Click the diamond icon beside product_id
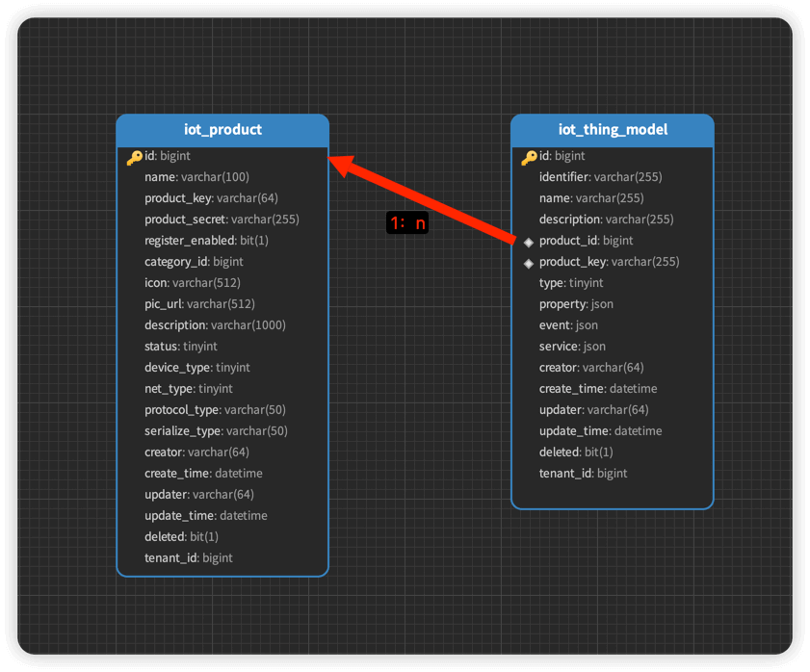Viewport: 810px width, 672px height. (529, 242)
